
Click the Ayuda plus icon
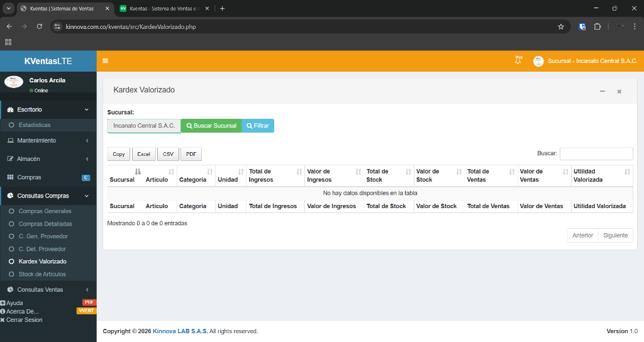click(3, 303)
